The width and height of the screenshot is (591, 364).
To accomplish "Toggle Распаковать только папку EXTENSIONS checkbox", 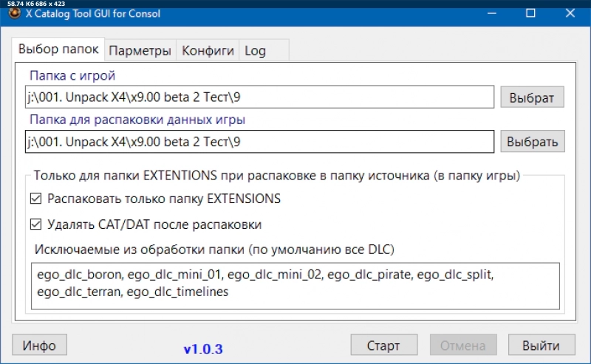I will click(35, 199).
